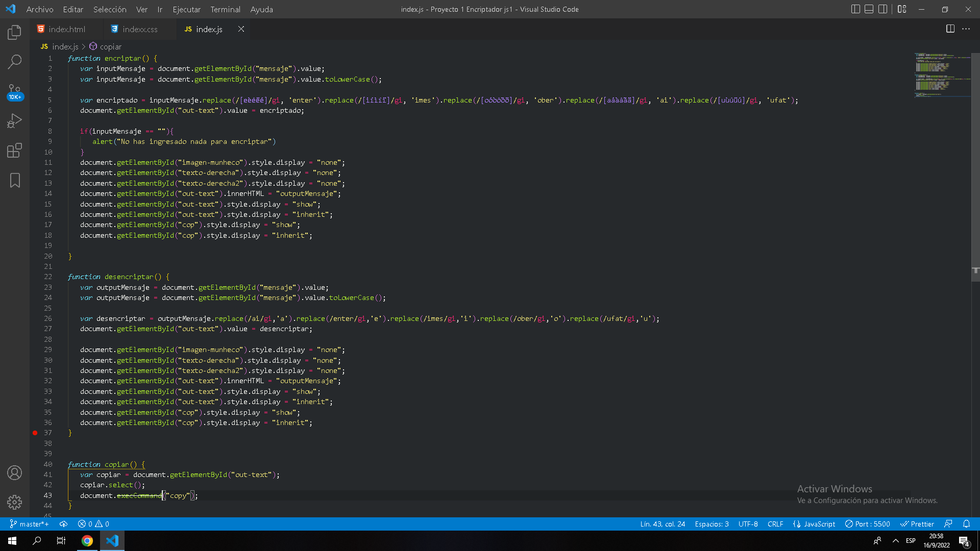Open the Bookmarks view in the activity bar
980x551 pixels.
point(14,180)
